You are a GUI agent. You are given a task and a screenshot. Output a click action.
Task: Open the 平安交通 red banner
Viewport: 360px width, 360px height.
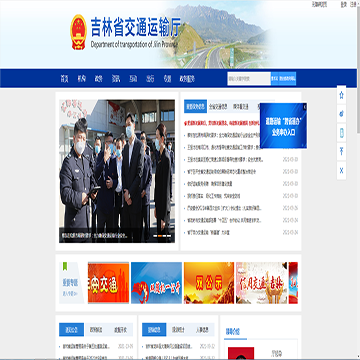[x=108, y=283]
